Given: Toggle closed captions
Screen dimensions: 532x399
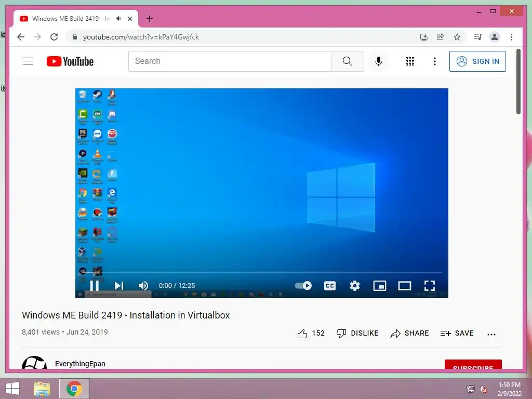Looking at the screenshot, I should [330, 286].
